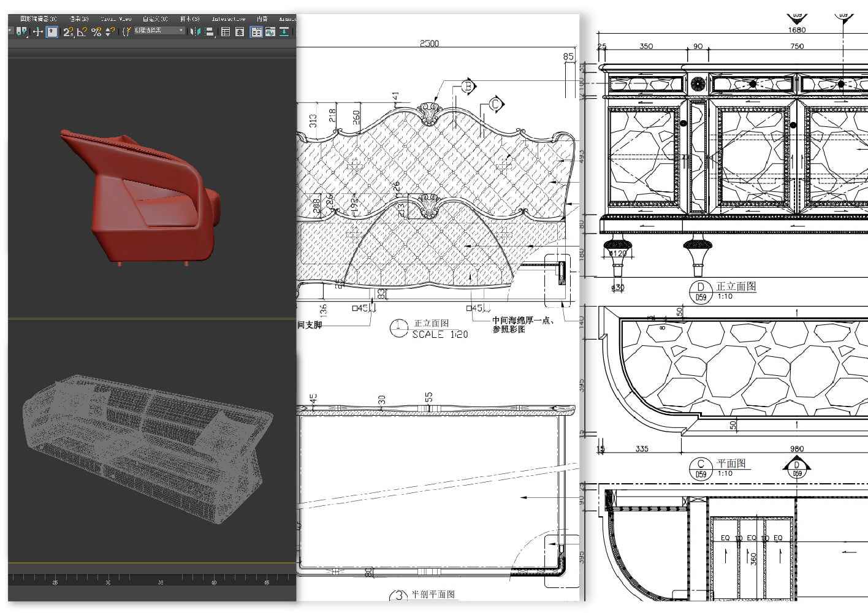Toggle the 2.5D Snaps button
The image size is (868, 615).
67,32
